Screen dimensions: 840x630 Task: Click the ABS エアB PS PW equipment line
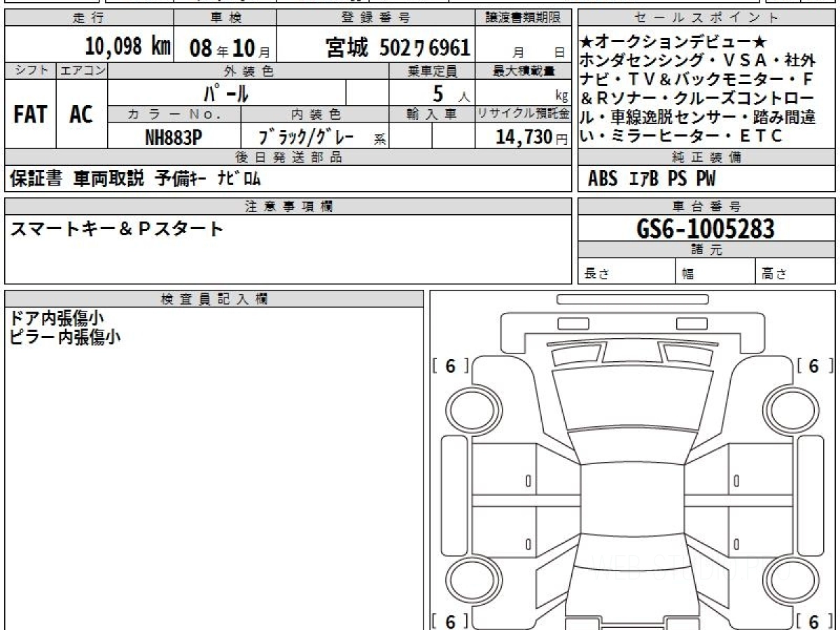click(x=652, y=179)
